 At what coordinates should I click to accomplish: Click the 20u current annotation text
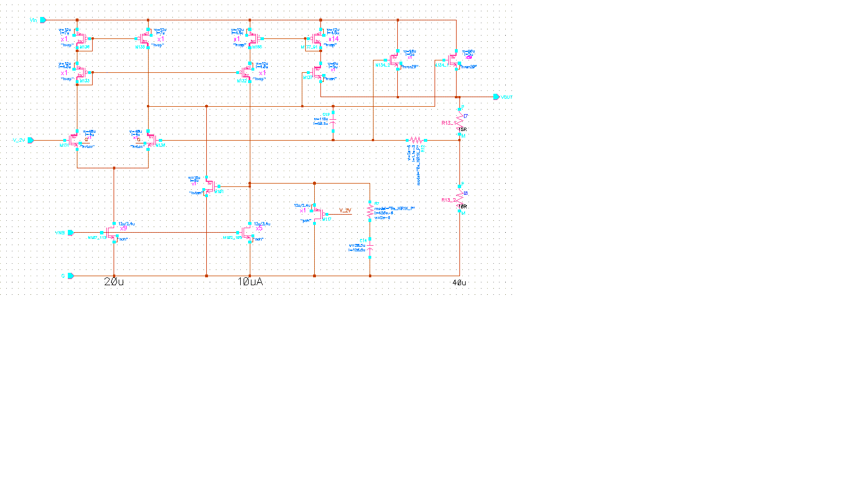click(x=114, y=282)
